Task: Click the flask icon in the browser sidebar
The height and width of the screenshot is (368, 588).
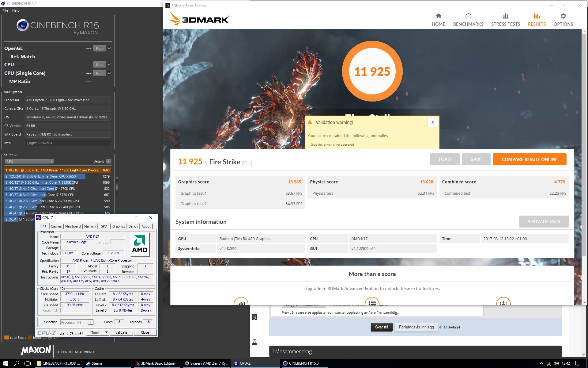Action: [x=254, y=342]
